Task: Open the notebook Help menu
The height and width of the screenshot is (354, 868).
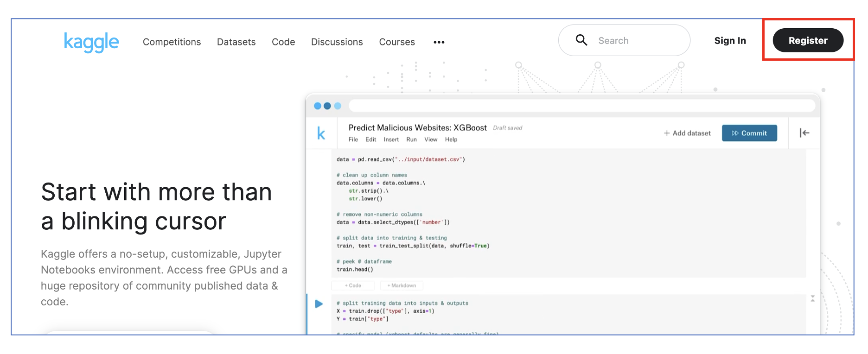Action: pyautogui.click(x=451, y=139)
